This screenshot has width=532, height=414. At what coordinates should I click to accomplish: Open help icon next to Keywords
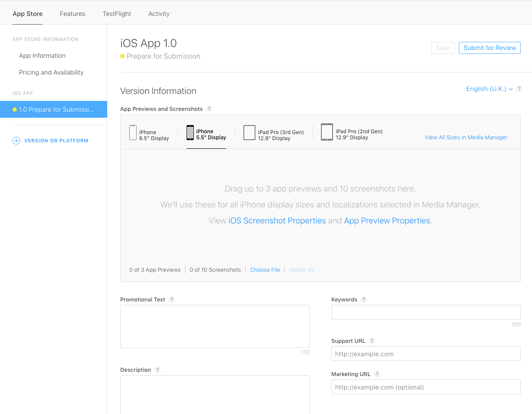(x=364, y=300)
